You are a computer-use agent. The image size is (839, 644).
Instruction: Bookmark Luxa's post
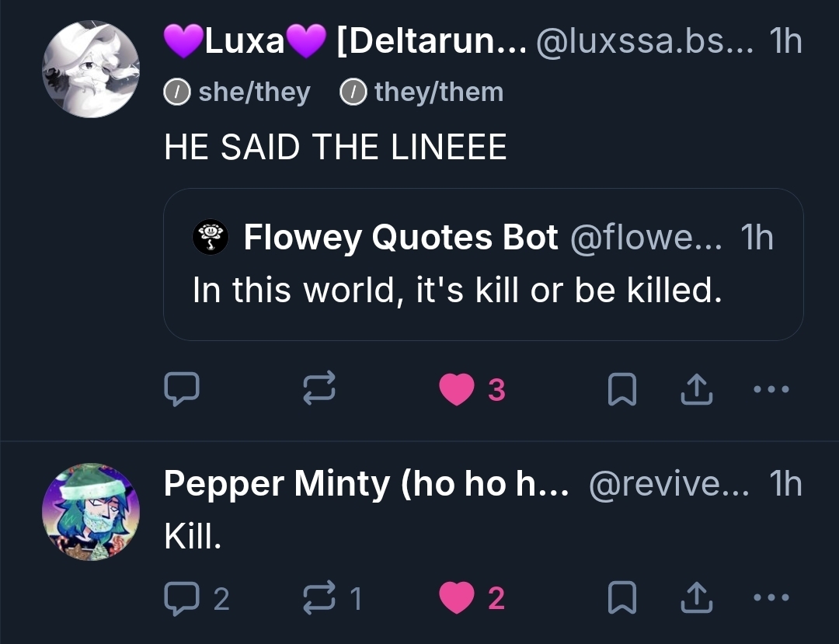[621, 390]
